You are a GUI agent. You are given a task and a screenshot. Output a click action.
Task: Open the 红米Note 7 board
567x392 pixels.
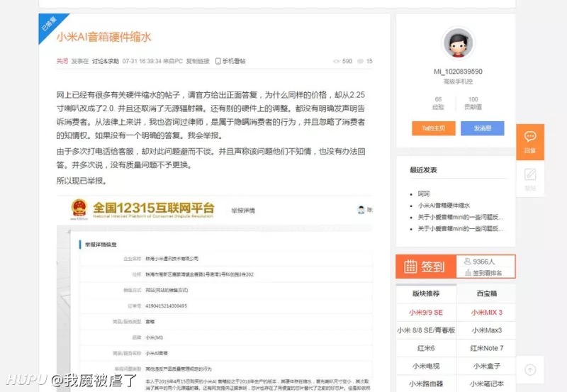(486, 348)
